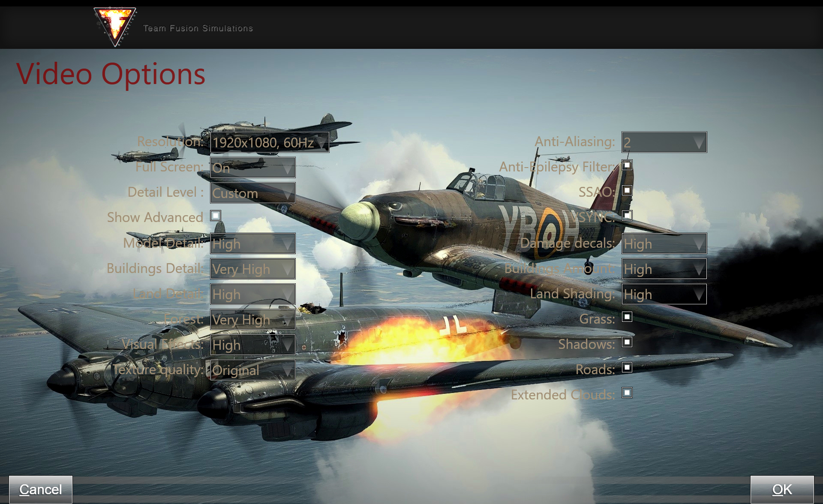Screen dimensions: 823x504
Task: Toggle the Grass checkbox
Action: pos(627,317)
